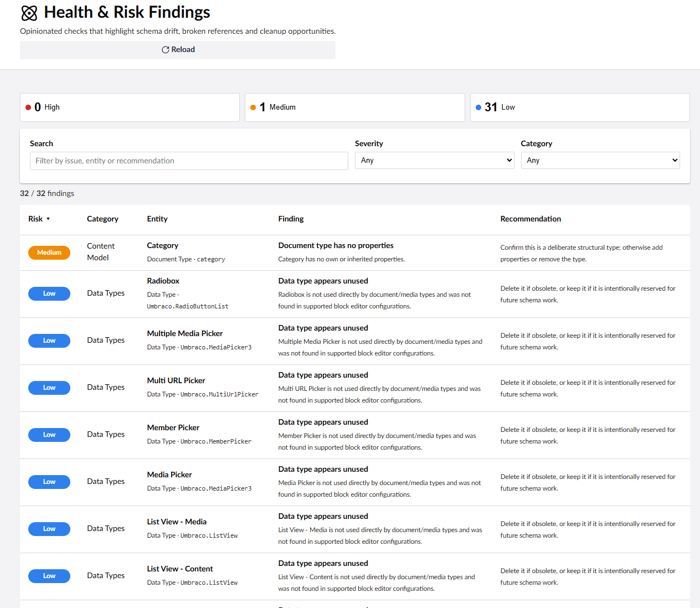Click the Low badge in Multi URL Picker row
This screenshot has height=608, width=700.
(49, 388)
